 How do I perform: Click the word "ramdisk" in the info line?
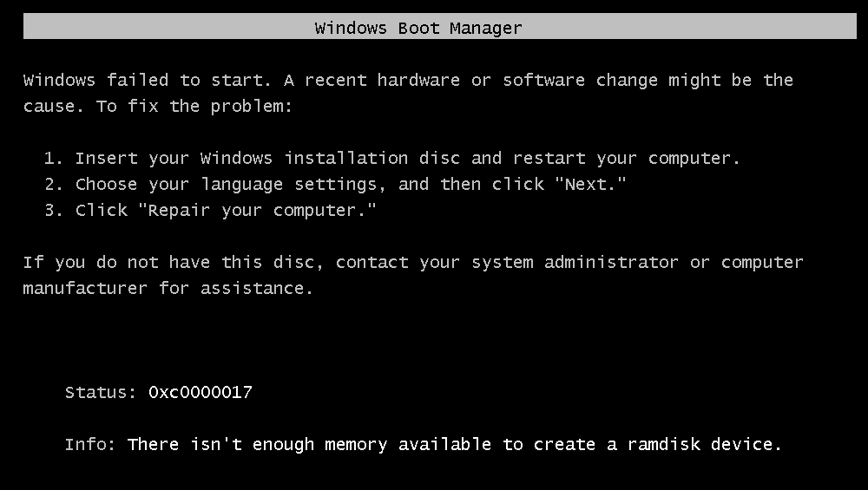pos(664,444)
